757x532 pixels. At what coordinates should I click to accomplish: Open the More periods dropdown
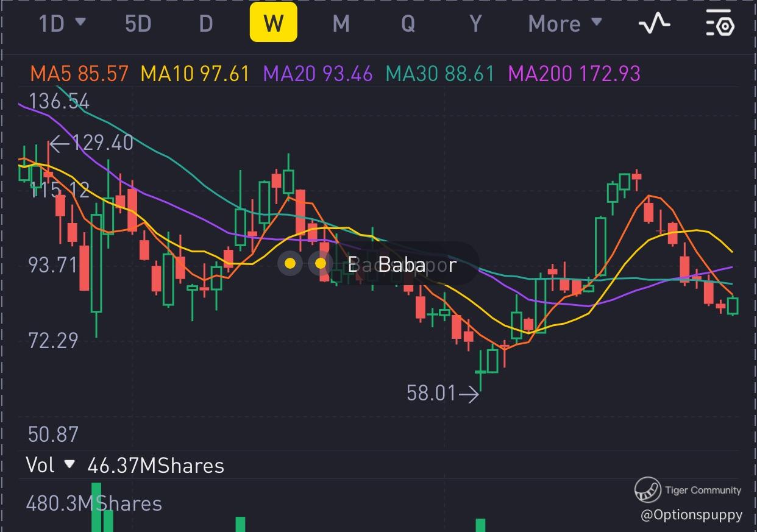tap(565, 24)
